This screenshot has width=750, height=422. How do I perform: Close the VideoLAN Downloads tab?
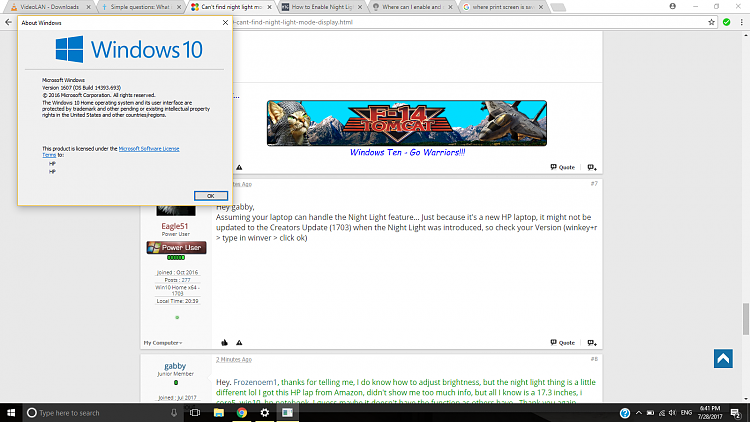pos(88,7)
